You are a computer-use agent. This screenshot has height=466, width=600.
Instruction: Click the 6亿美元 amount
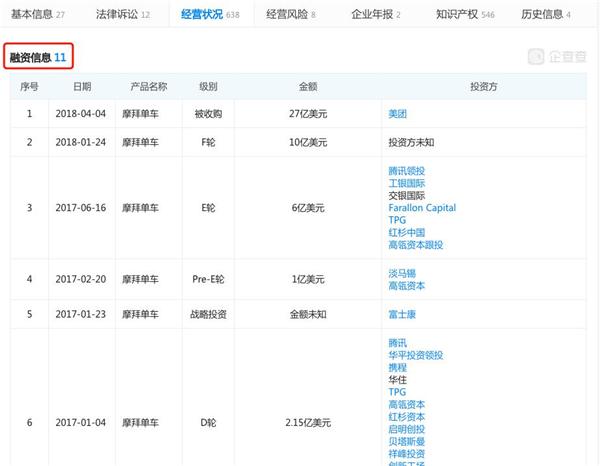click(308, 208)
